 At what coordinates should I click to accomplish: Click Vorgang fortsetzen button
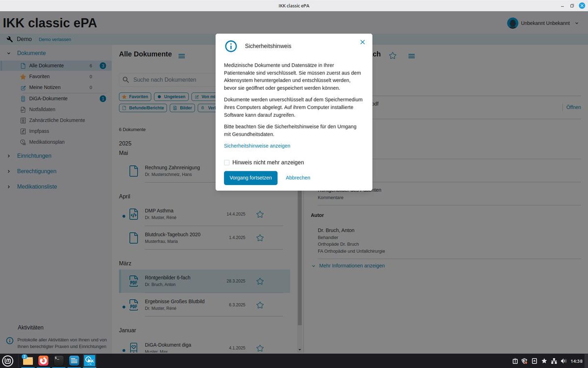pyautogui.click(x=251, y=178)
